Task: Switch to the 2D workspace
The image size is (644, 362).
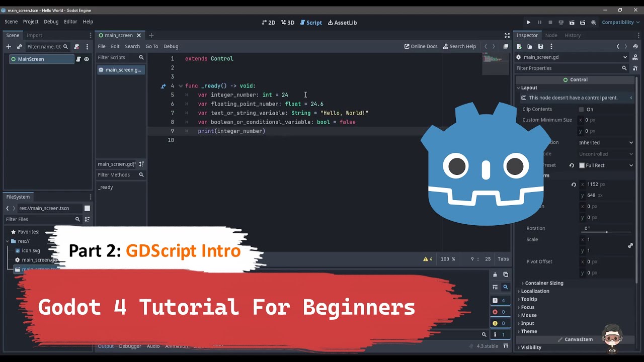Action: pyautogui.click(x=268, y=23)
